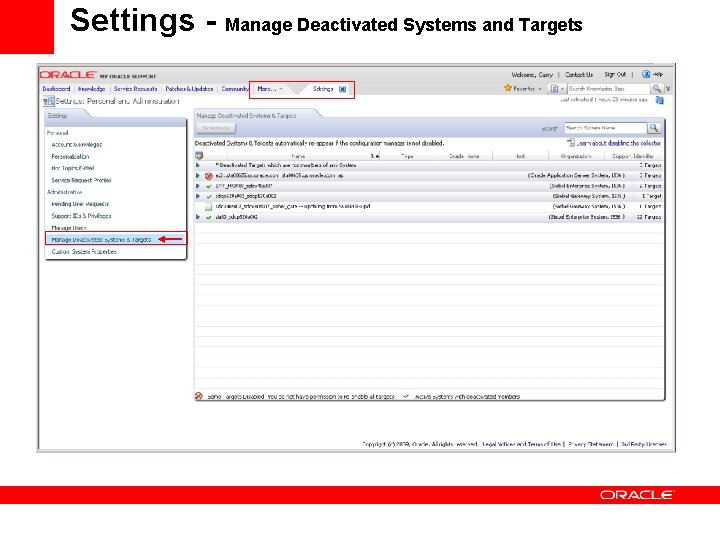720x540 pixels.
Task: Expand the first green-check system row
Action: [198, 186]
